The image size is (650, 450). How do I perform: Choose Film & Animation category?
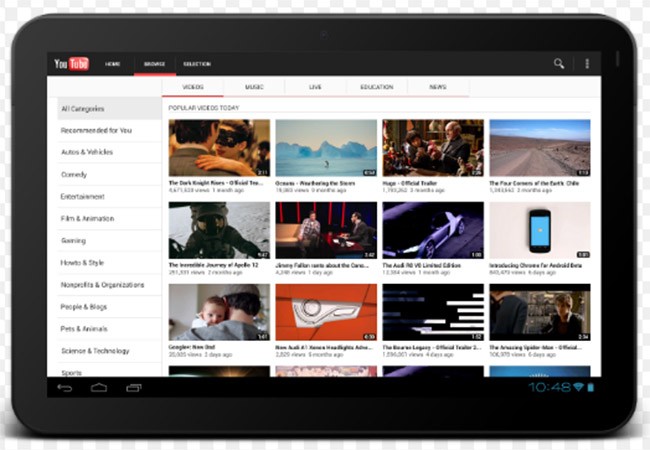[x=109, y=218]
